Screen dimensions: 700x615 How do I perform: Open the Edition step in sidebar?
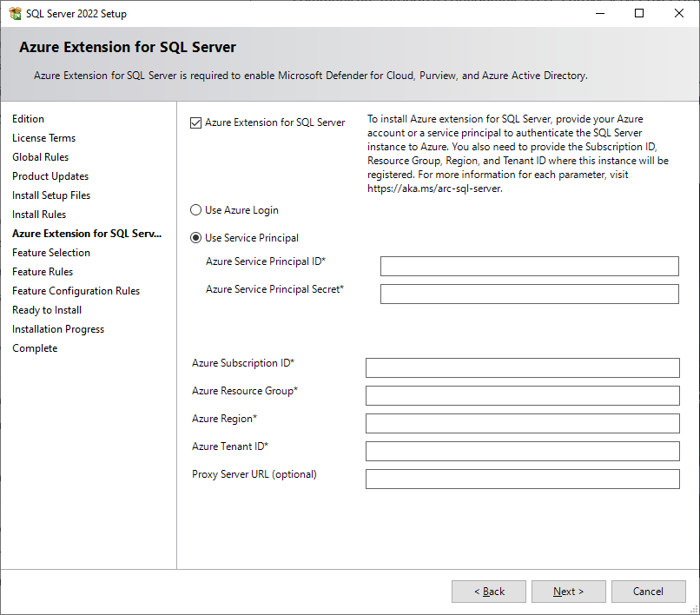coord(28,119)
